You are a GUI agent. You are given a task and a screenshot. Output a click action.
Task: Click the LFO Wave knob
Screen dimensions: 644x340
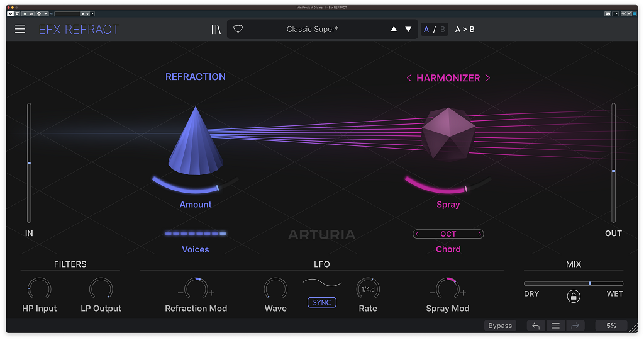[275, 289]
